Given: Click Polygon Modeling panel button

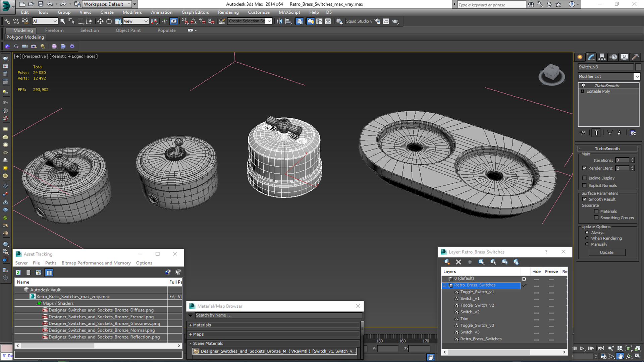Looking at the screenshot, I should point(25,37).
